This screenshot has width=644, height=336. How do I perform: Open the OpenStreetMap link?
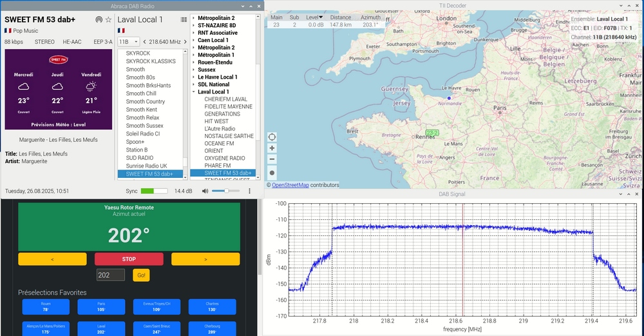290,185
